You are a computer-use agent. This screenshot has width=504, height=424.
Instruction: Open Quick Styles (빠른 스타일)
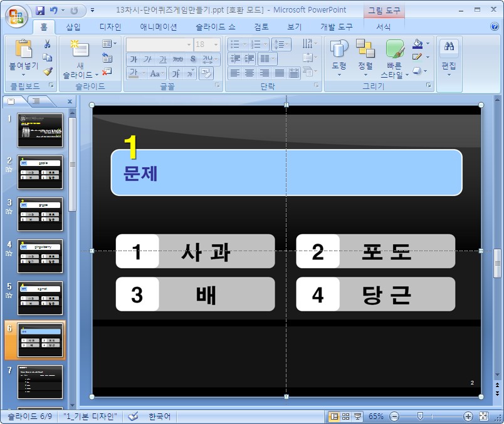click(394, 59)
